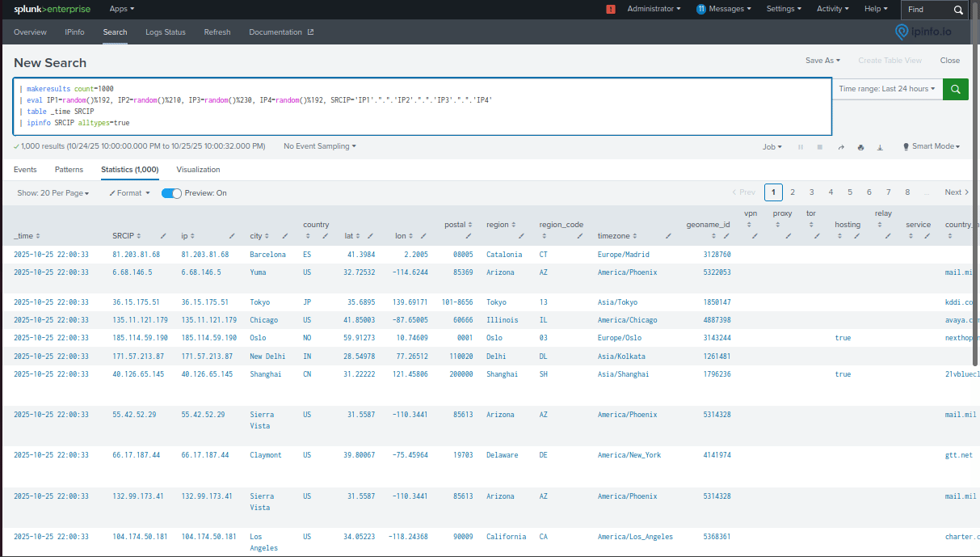
Task: Click the export results download icon
Action: [881, 147]
